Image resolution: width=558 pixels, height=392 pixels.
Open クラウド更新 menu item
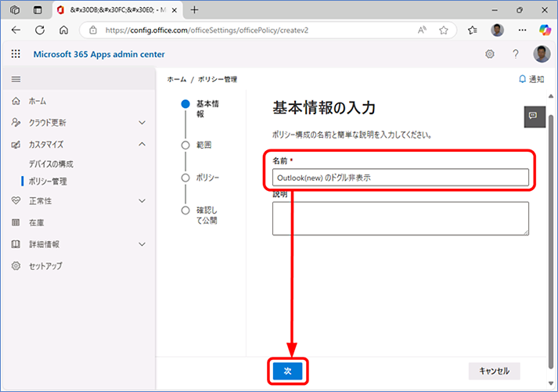click(x=47, y=123)
